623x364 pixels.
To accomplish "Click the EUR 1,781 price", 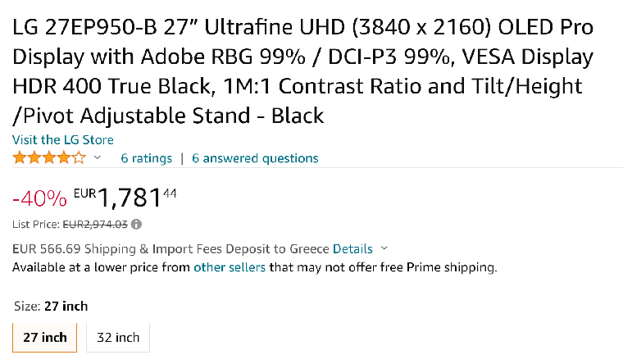I will 125,198.
